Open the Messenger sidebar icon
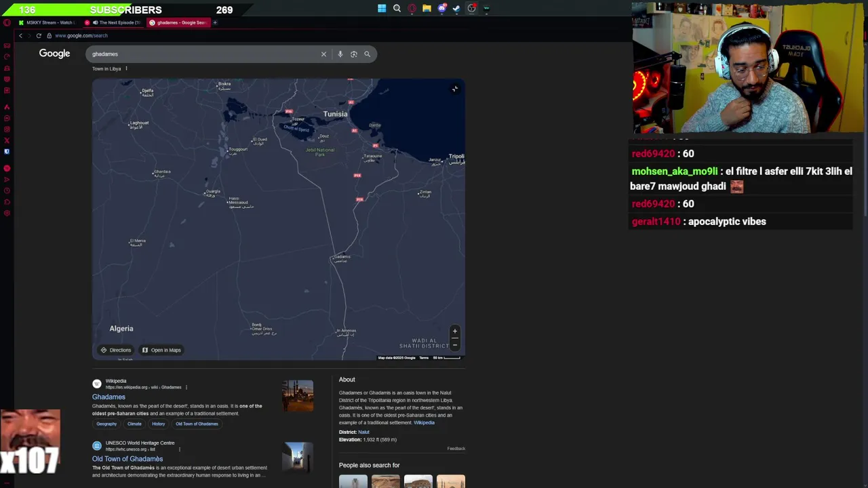This screenshot has height=488, width=868. point(7,119)
